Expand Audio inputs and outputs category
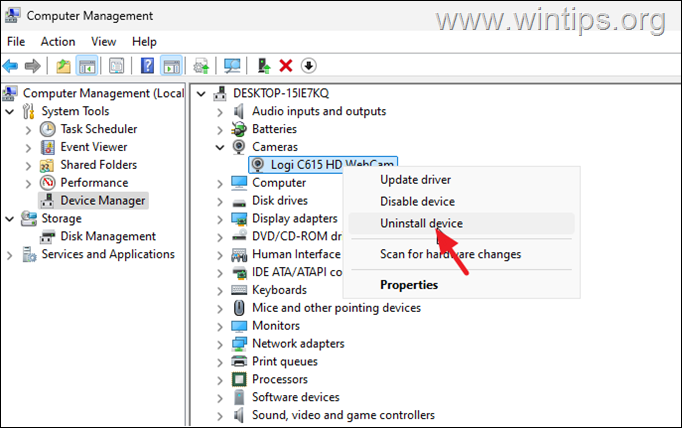682x428 pixels. point(220,112)
